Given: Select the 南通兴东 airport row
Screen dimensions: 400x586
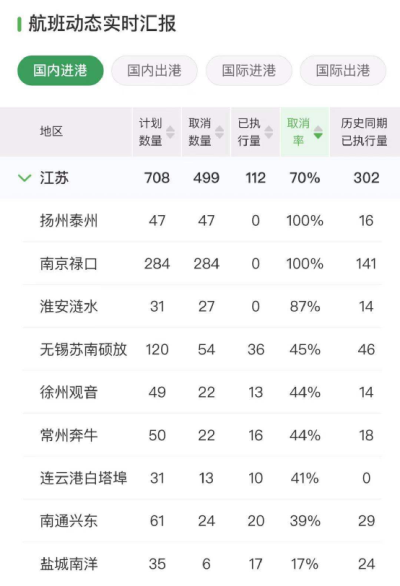Looking at the screenshot, I should (x=202, y=521).
